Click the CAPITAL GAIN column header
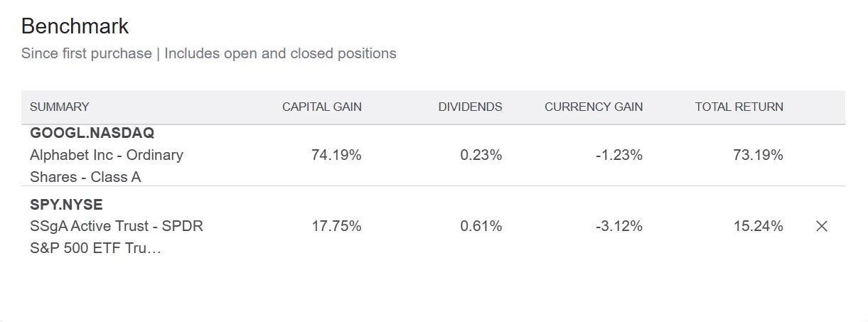The width and height of the screenshot is (868, 322). pos(321,107)
